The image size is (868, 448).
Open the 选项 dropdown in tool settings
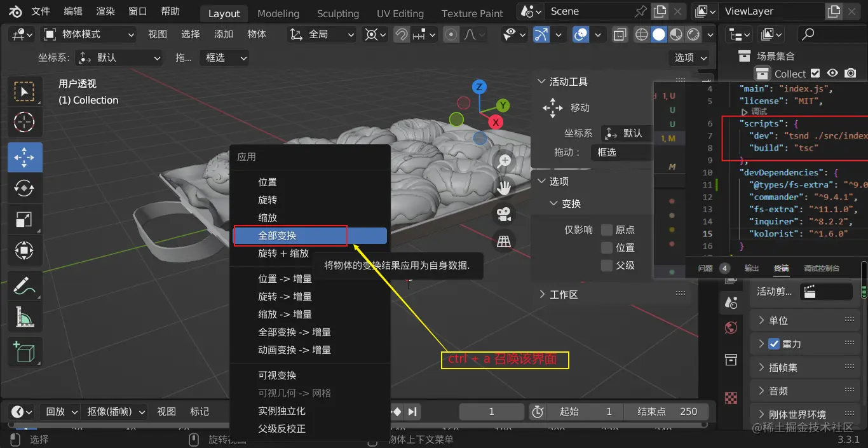689,57
